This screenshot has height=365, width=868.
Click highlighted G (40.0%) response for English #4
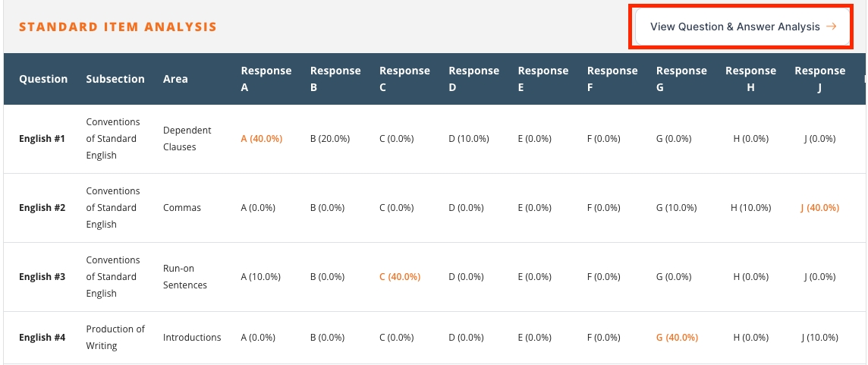(x=677, y=338)
